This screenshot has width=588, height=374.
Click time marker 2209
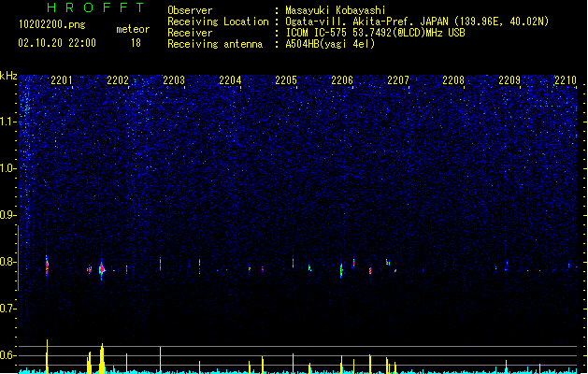click(509, 80)
